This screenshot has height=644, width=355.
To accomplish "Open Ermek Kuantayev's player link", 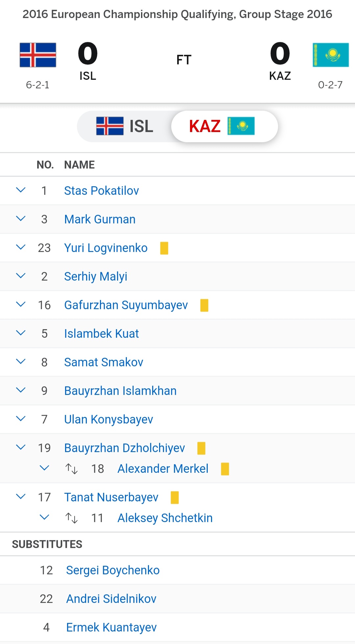I will (x=111, y=628).
